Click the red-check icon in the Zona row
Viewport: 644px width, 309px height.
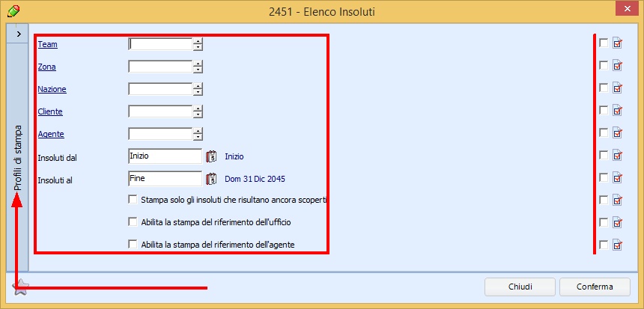click(617, 66)
